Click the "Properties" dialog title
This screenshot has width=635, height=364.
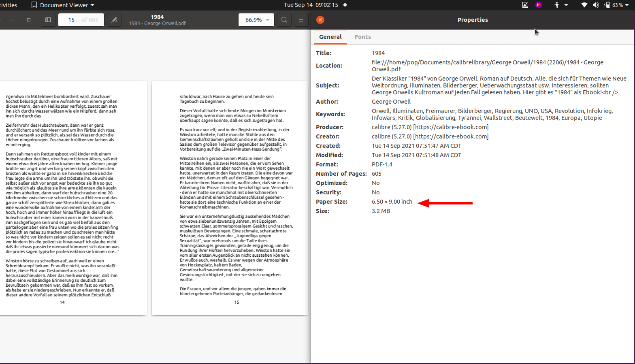pyautogui.click(x=473, y=20)
